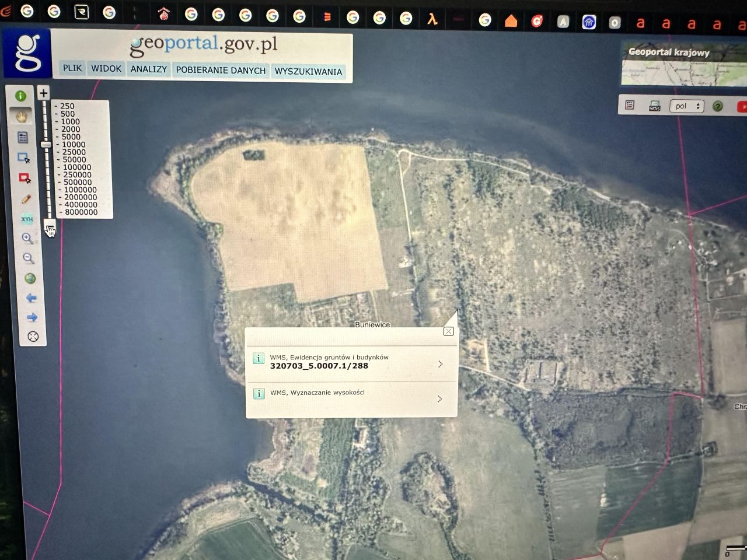Open the map contents list tool in left toolbar

click(x=23, y=137)
